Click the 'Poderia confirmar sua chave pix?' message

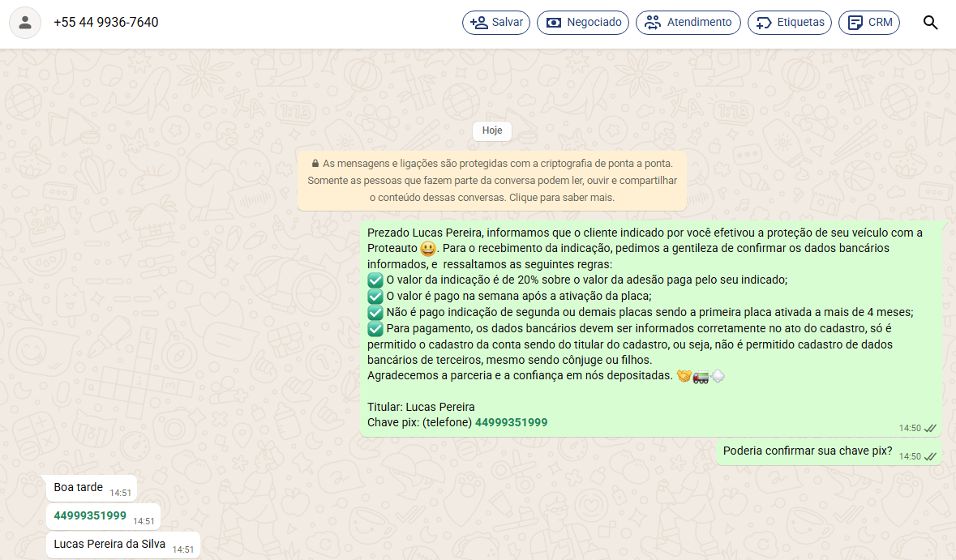coord(808,451)
